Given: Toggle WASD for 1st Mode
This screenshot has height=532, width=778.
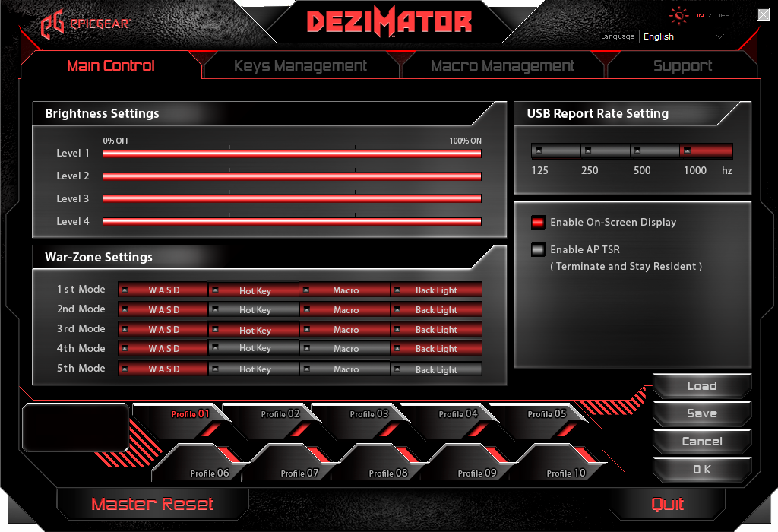Looking at the screenshot, I should [163, 290].
